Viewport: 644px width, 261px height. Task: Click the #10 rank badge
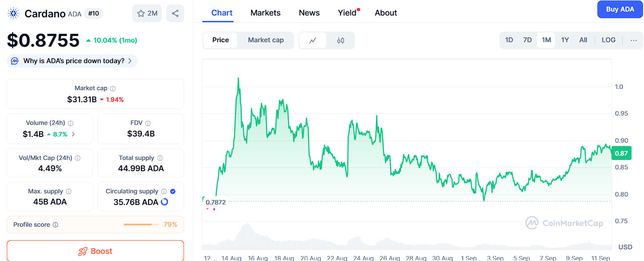(93, 13)
